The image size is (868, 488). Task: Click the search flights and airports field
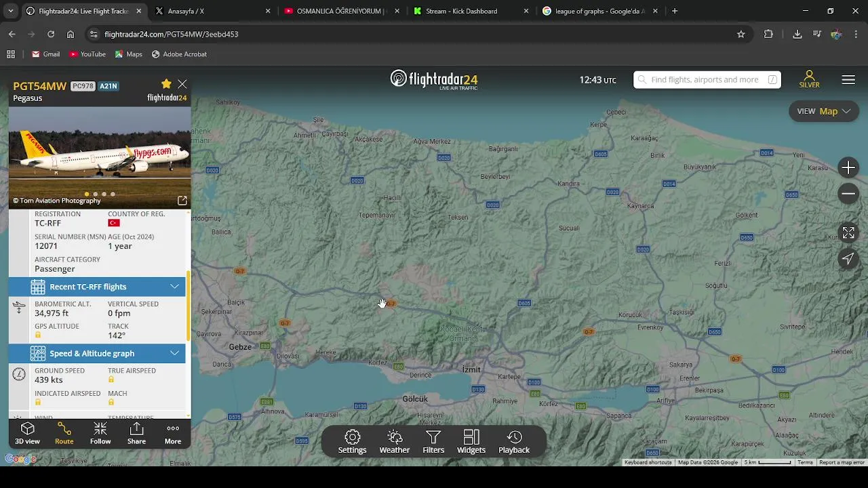pyautogui.click(x=707, y=79)
